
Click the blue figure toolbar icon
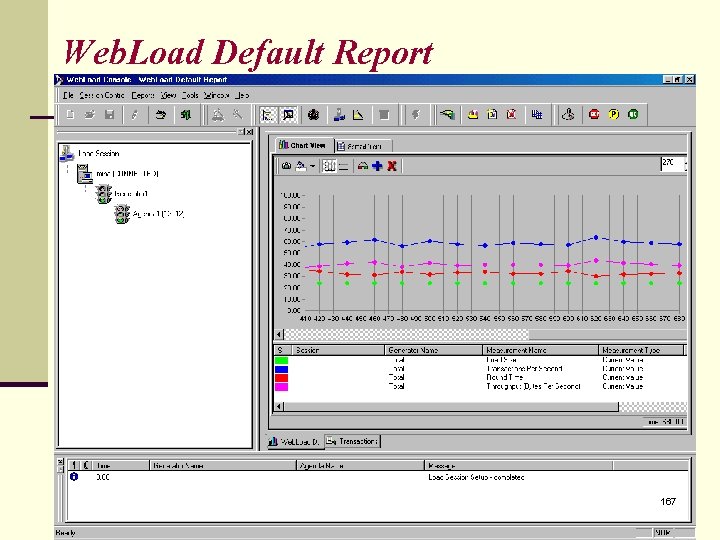[x=339, y=114]
